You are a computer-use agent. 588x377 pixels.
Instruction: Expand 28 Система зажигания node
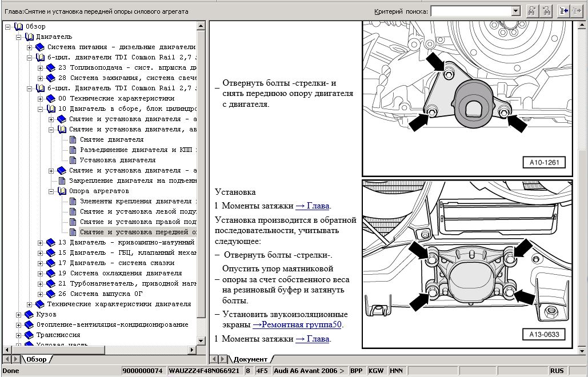pyautogui.click(x=40, y=78)
